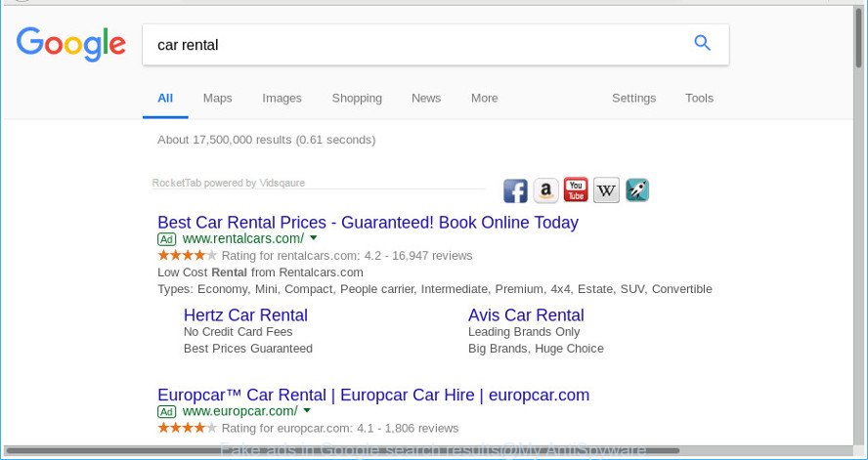The image size is (868, 460).
Task: Click the Ad badge beside www.europcar.com
Action: [166, 411]
